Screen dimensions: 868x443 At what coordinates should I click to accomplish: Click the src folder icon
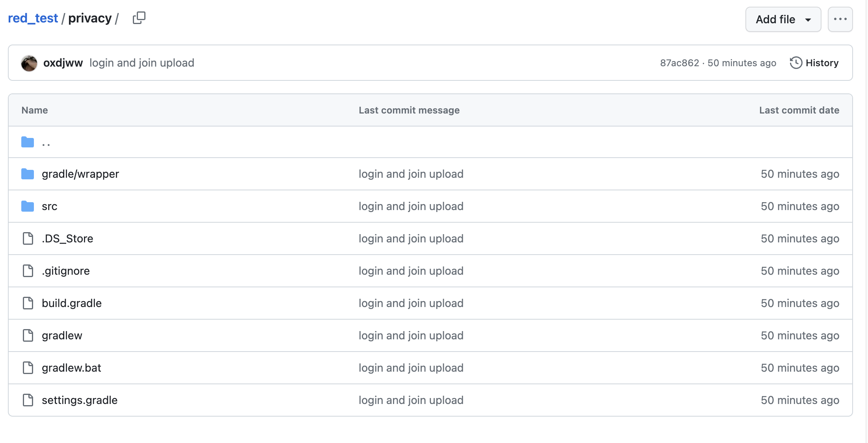pyautogui.click(x=28, y=206)
